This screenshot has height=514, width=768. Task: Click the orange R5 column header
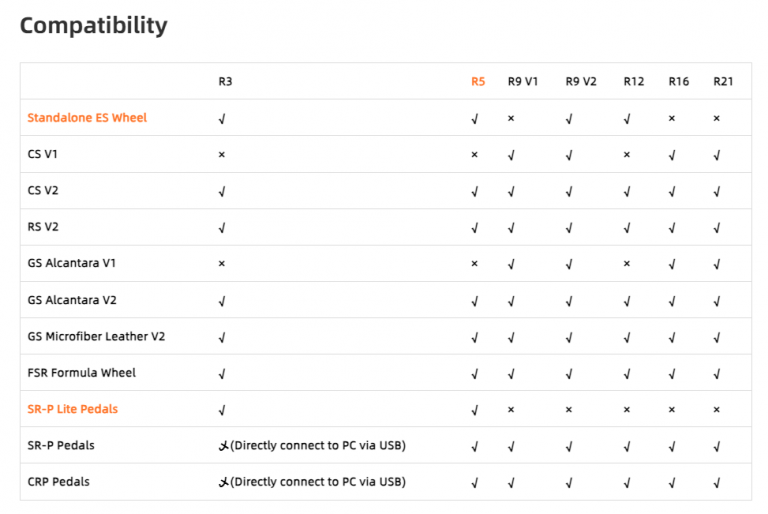coord(478,81)
